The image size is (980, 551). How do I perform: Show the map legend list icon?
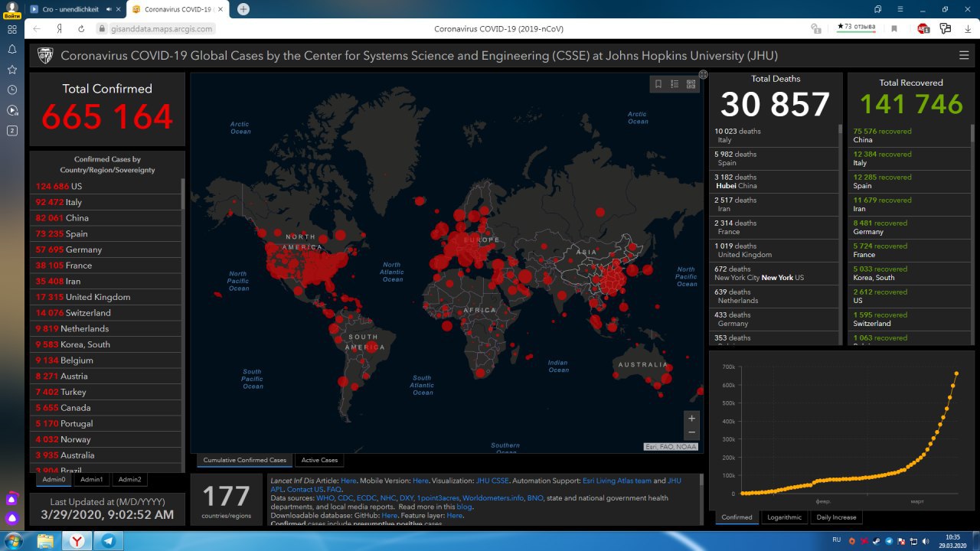(675, 84)
